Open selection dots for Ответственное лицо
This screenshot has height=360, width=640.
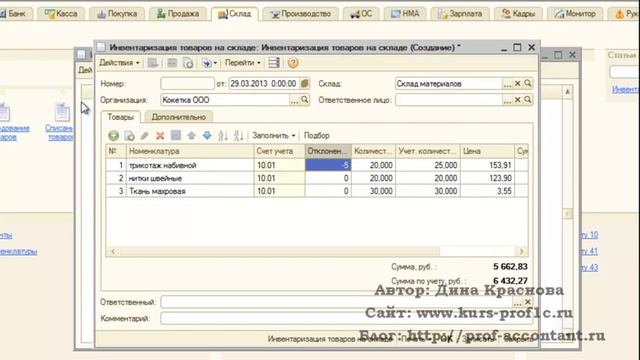point(507,100)
